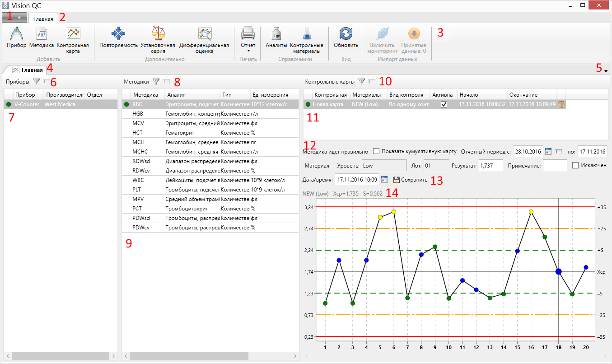Toggle switch beside report period start calendar

[x=558, y=151]
